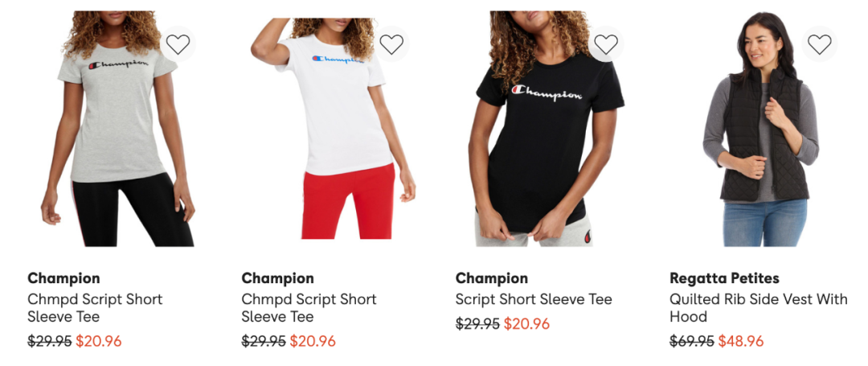This screenshot has width=868, height=366.
Task: Click $20.96 sale price under black tee
Action: pyautogui.click(x=526, y=324)
